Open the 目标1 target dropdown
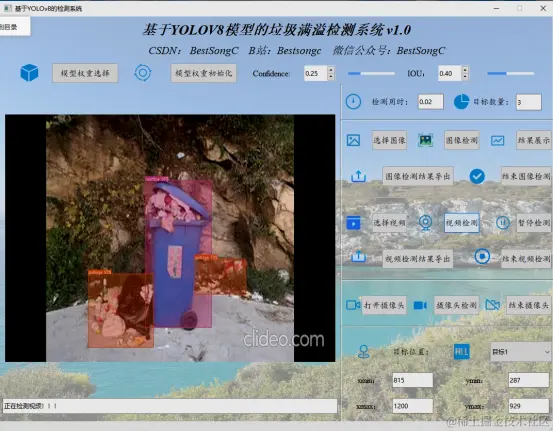The width and height of the screenshot is (554, 432). click(x=521, y=352)
